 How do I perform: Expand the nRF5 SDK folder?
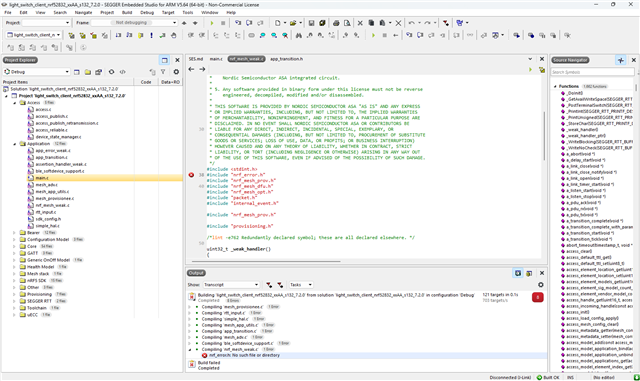tap(14, 281)
